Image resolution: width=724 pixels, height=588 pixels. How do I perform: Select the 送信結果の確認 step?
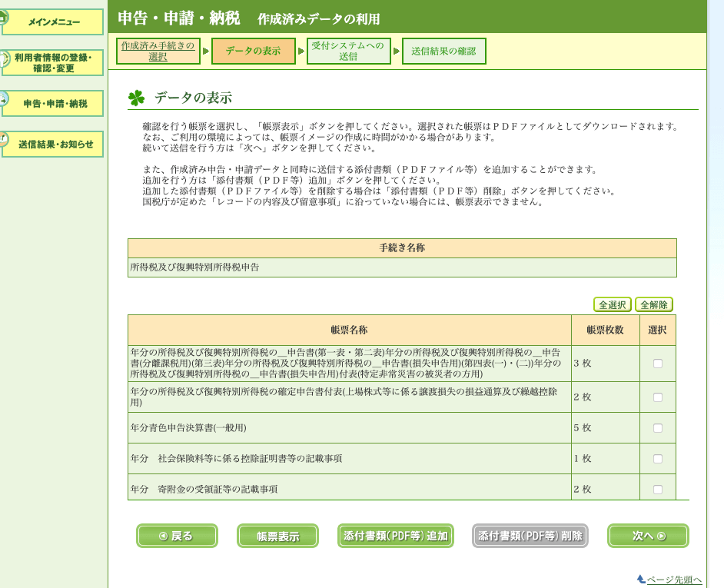coord(443,51)
